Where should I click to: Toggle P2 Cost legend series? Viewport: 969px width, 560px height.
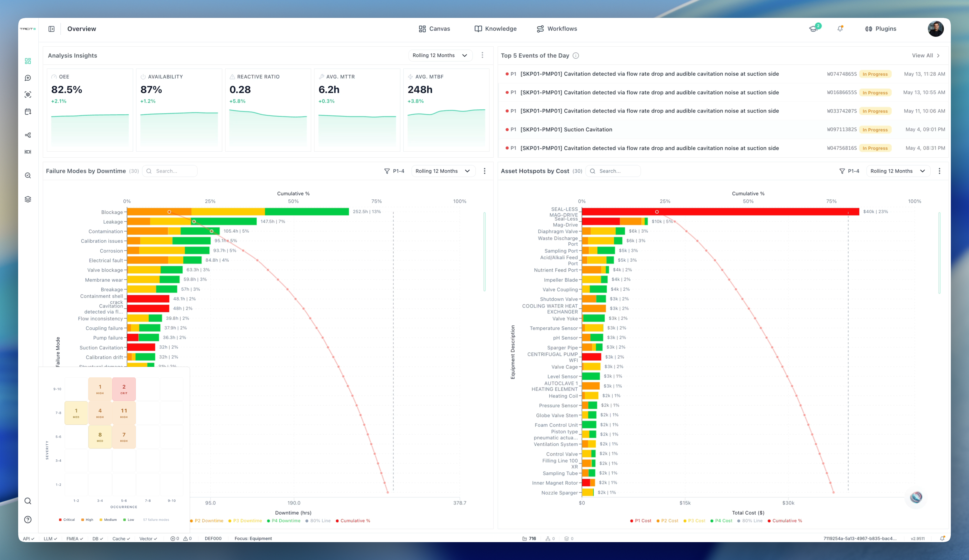pyautogui.click(x=667, y=521)
